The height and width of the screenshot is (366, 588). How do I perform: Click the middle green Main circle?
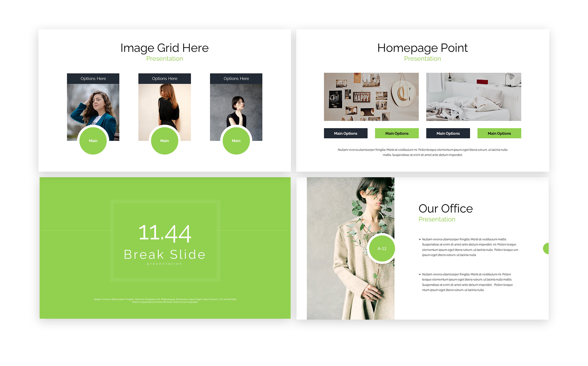point(165,141)
